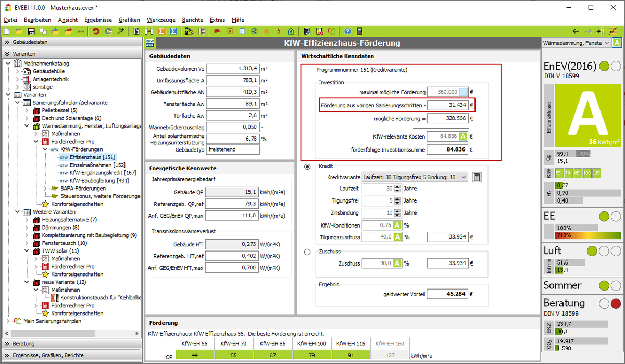
Task: Select Mein Sanierungsfahrplan in the tree
Action: (x=53, y=321)
